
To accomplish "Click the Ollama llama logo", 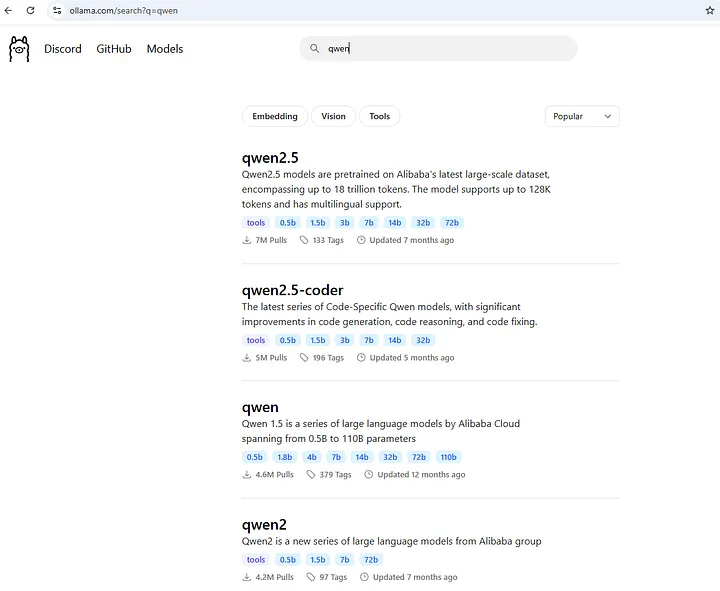I will tap(19, 49).
